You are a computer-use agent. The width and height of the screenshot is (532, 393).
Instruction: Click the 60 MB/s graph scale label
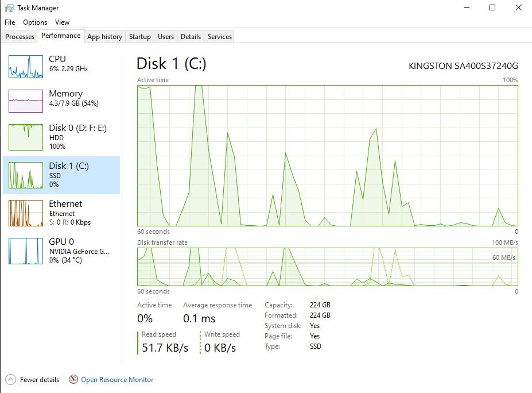(x=504, y=257)
